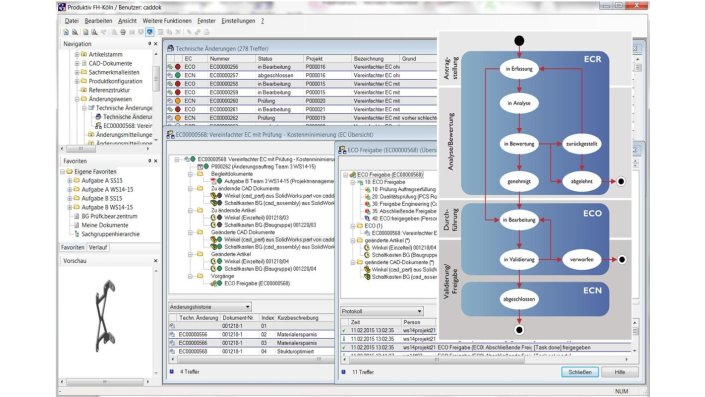Screen dimensions: 705x397
Task: Click the Sachgruppenhierarchie tree icon
Action: pyautogui.click(x=76, y=234)
